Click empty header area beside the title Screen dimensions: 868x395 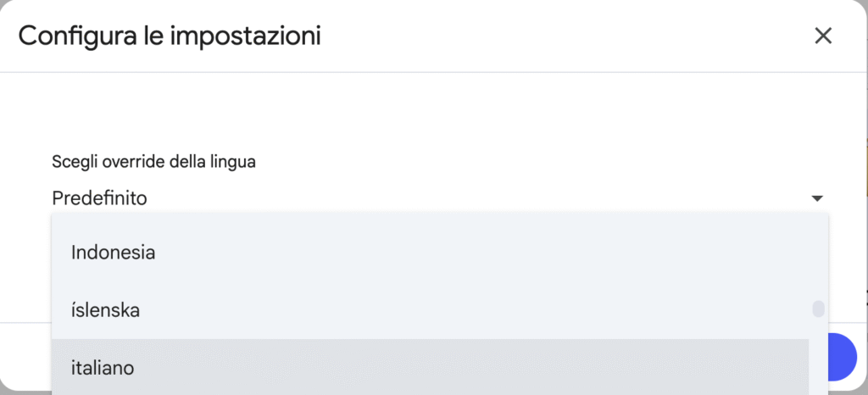(551, 36)
